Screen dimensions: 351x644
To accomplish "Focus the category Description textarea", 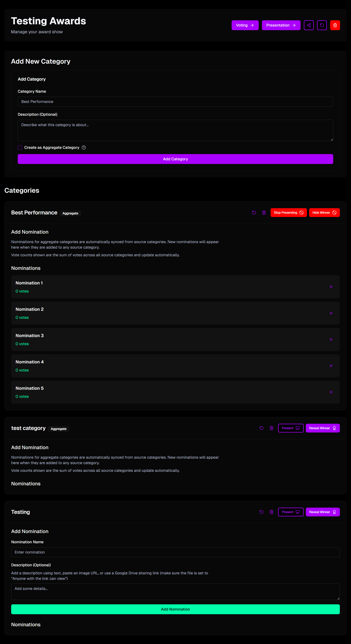I will pos(175,130).
